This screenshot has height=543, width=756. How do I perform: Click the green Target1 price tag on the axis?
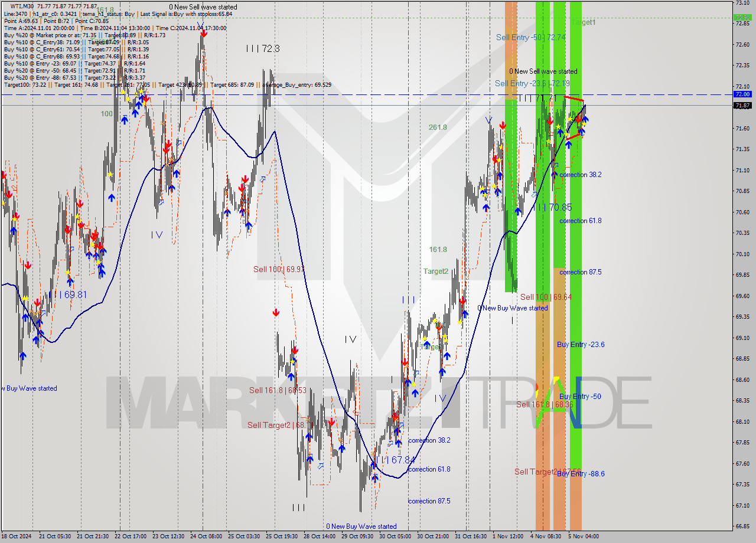[x=742, y=18]
